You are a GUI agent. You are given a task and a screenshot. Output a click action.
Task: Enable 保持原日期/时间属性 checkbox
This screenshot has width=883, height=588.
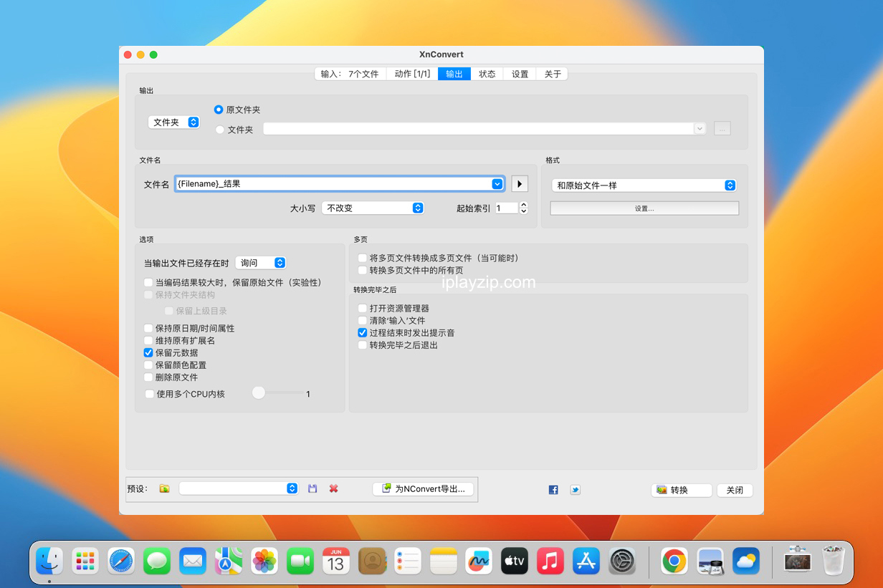tap(149, 328)
